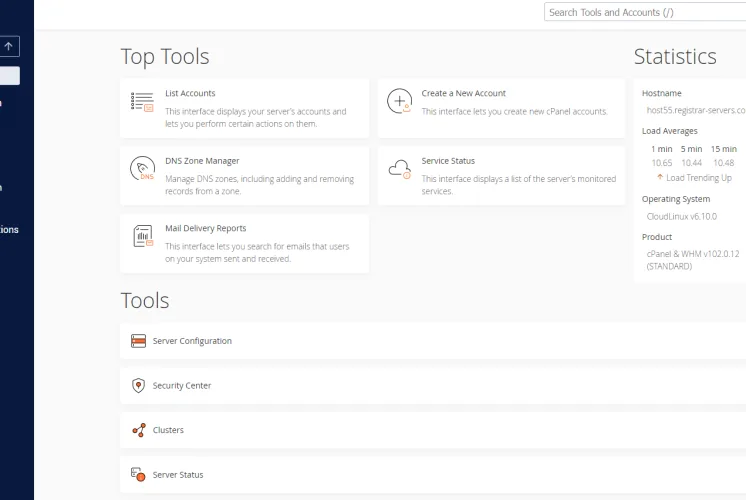Click the sidebar filter box below the arrow
Image resolution: width=746 pixels, height=500 pixels.
point(10,76)
